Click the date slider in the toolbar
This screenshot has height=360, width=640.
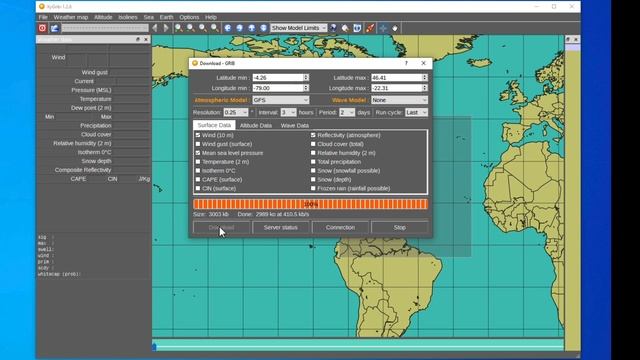pos(105,28)
